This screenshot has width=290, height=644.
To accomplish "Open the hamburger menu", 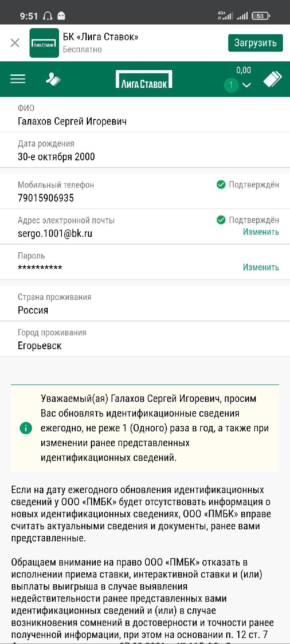I will pos(18,79).
